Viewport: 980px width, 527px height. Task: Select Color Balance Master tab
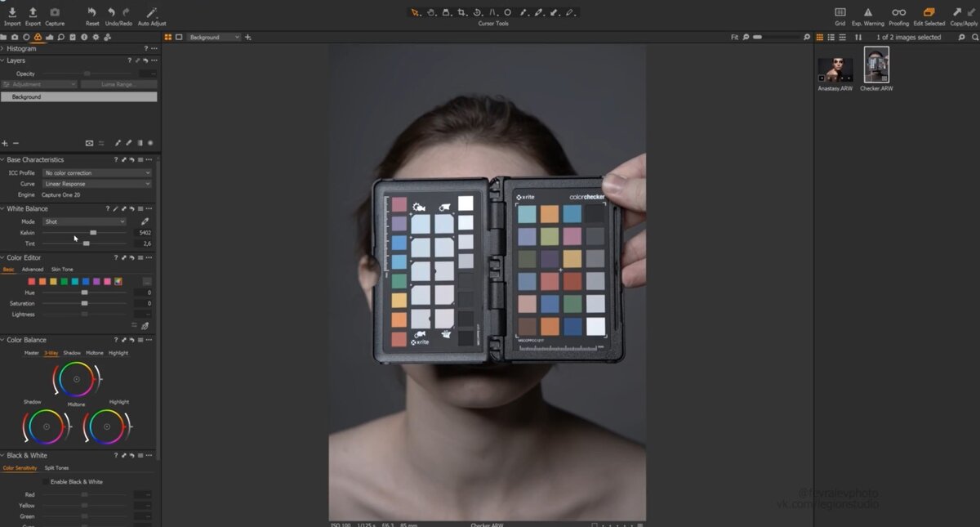tap(32, 353)
